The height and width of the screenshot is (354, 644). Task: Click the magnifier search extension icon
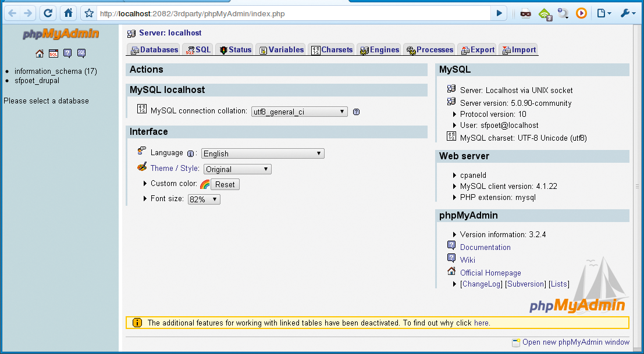pos(563,13)
